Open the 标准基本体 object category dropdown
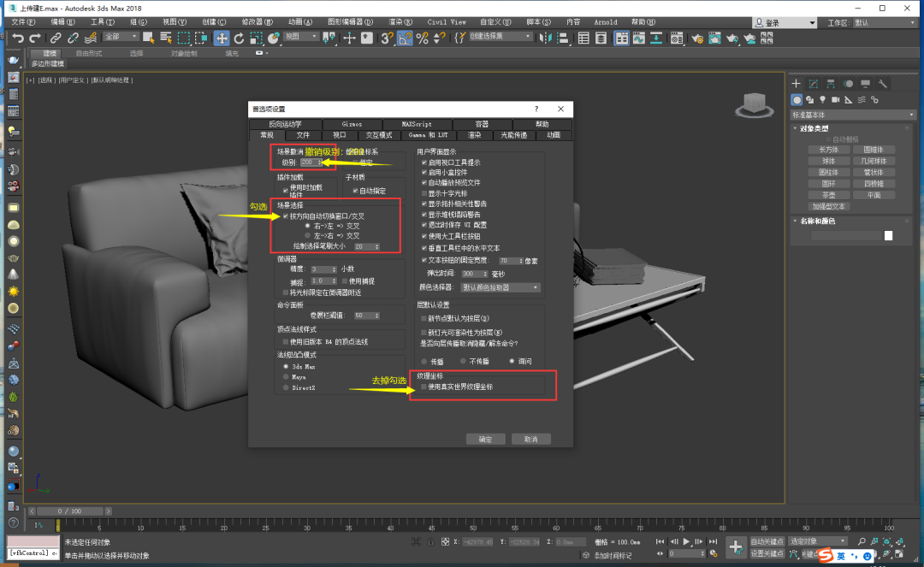The height and width of the screenshot is (567, 924). [x=853, y=115]
